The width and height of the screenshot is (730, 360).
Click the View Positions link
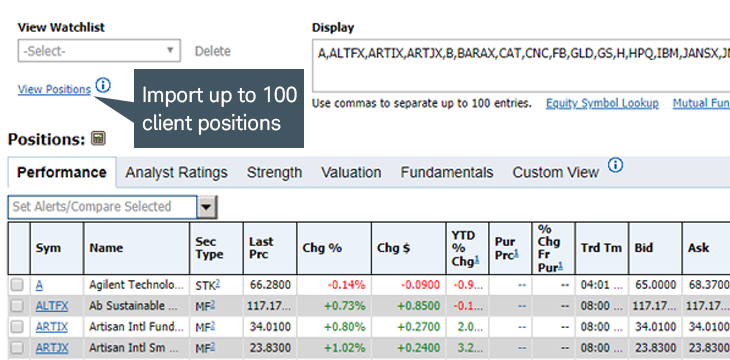click(54, 89)
